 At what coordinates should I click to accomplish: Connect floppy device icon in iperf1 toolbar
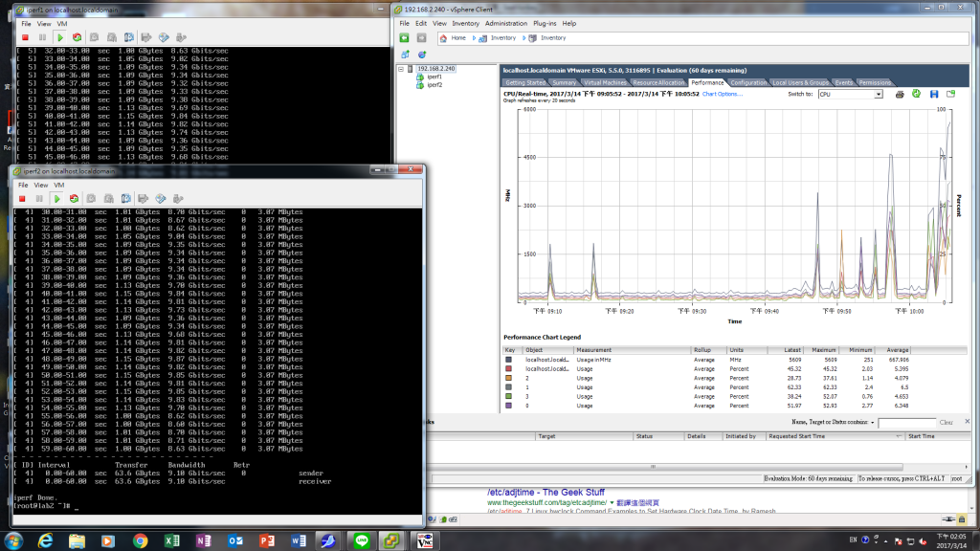coord(146,37)
